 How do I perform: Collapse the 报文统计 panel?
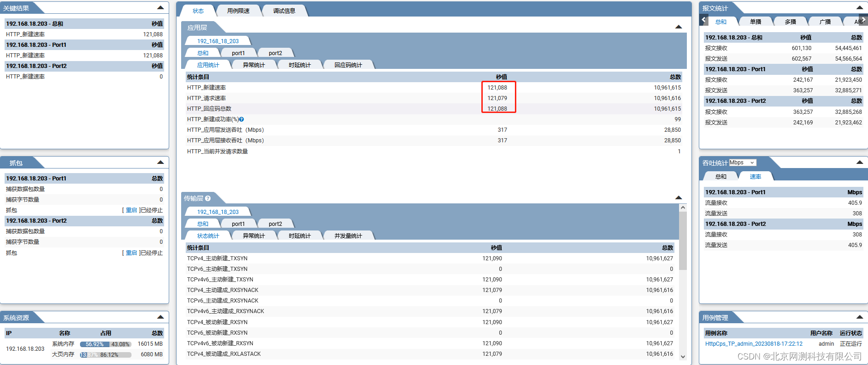[x=860, y=7]
